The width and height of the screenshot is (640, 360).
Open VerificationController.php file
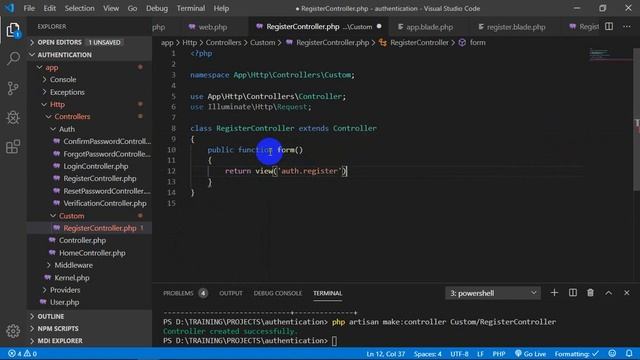pyautogui.click(x=89, y=203)
